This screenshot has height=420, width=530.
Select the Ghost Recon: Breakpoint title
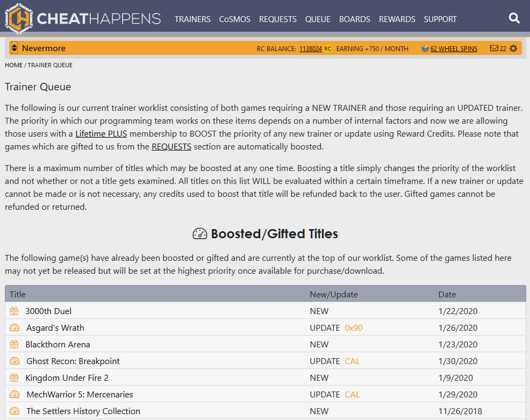(x=73, y=361)
